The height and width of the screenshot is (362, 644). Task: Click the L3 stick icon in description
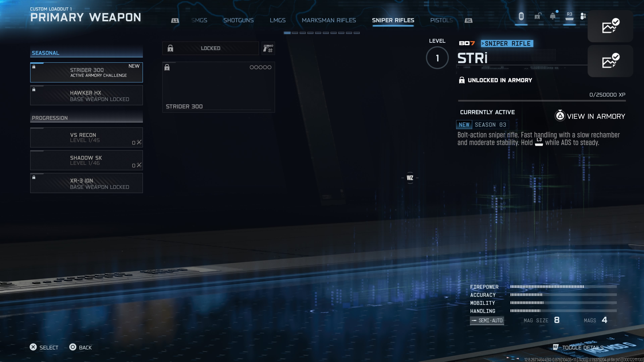[539, 142]
